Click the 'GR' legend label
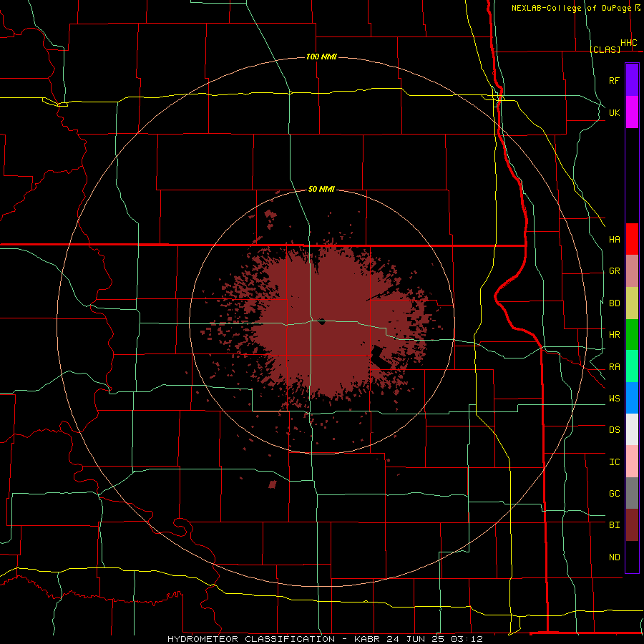The height and width of the screenshot is (644, 644). click(615, 271)
